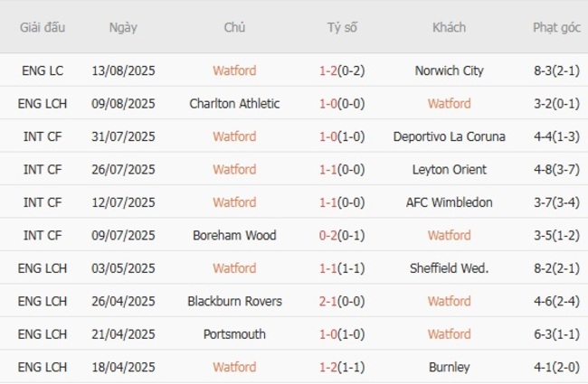Select the 8-2(2-1) corner stat

pyautogui.click(x=556, y=268)
